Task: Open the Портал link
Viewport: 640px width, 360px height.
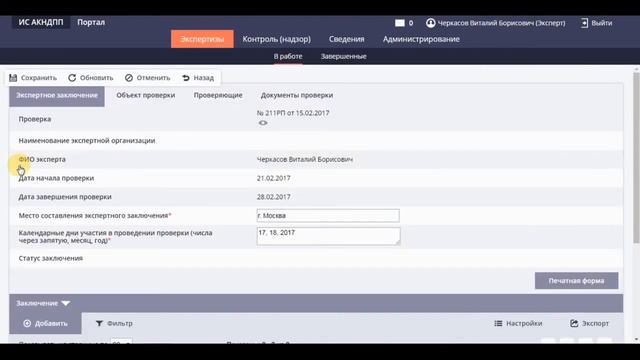Action: click(91, 22)
